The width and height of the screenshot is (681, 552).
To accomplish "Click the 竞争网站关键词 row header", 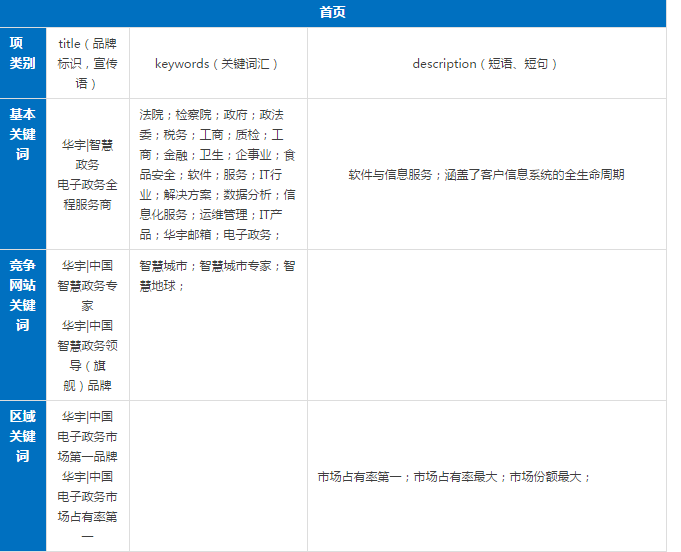I will tap(22, 295).
